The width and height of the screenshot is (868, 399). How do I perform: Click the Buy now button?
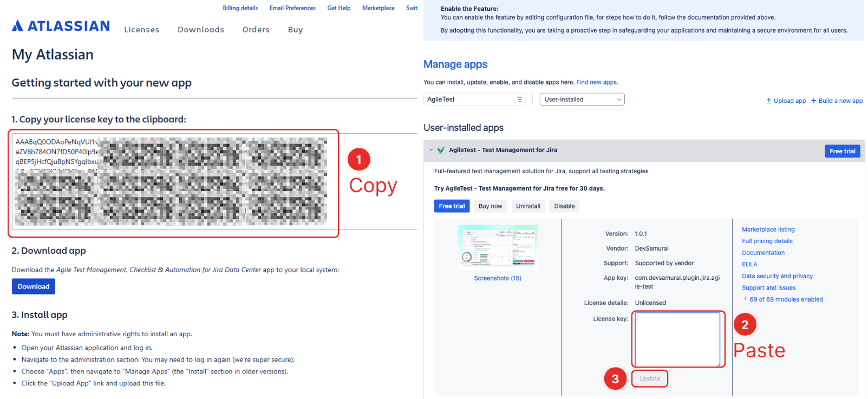(x=490, y=206)
